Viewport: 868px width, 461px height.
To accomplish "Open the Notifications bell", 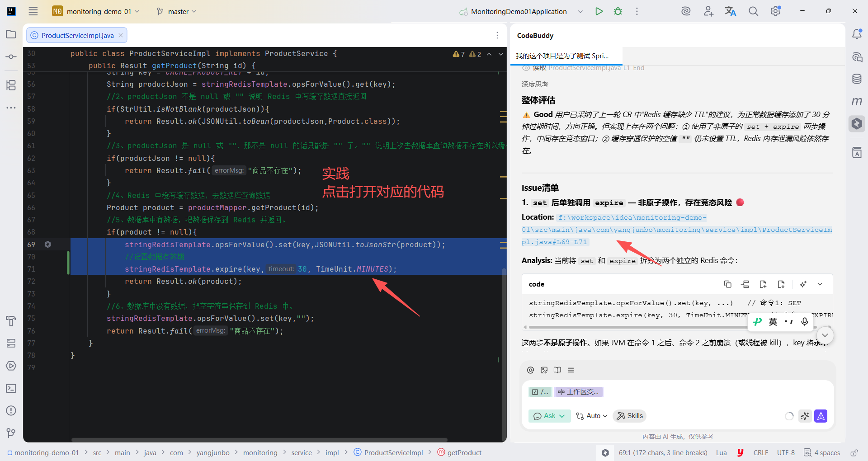I will (x=857, y=34).
